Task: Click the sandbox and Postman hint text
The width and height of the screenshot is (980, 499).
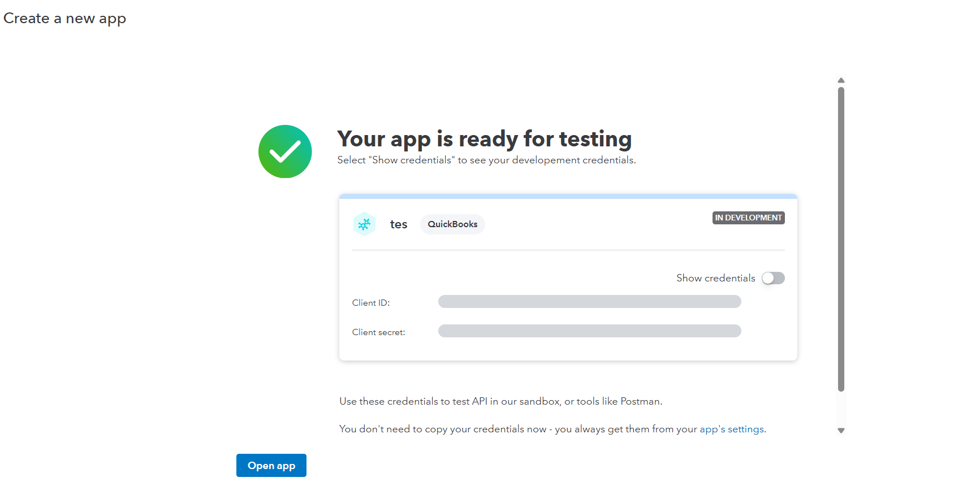Action: [500, 401]
